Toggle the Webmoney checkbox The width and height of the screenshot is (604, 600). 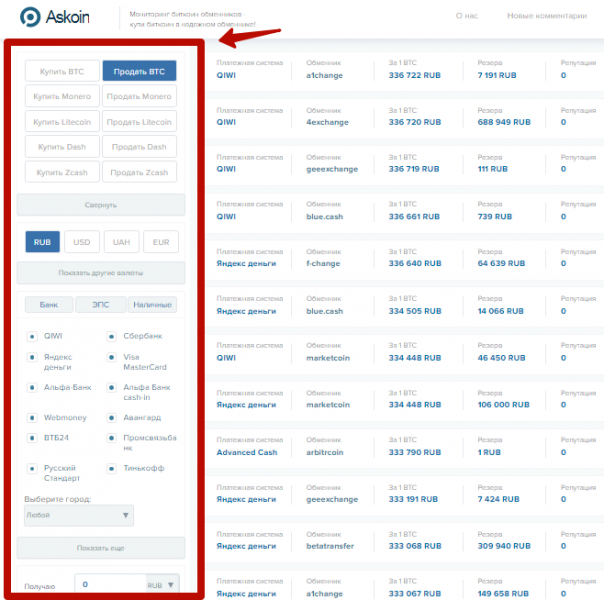click(x=32, y=418)
